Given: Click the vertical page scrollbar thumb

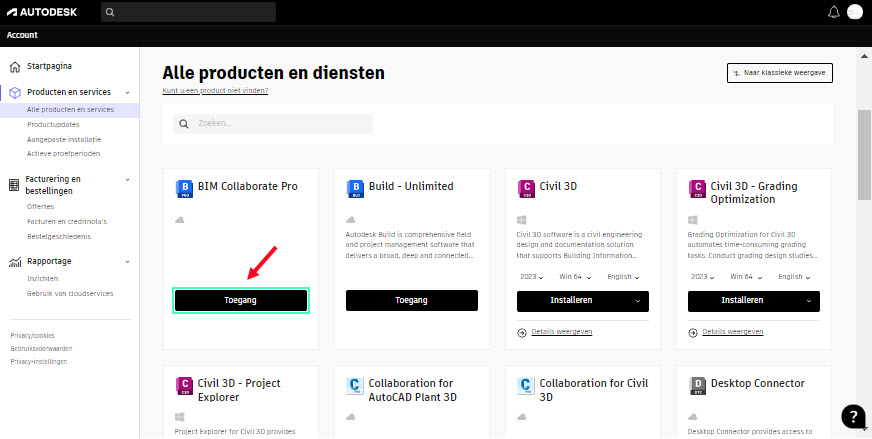Looking at the screenshot, I should click(x=864, y=154).
